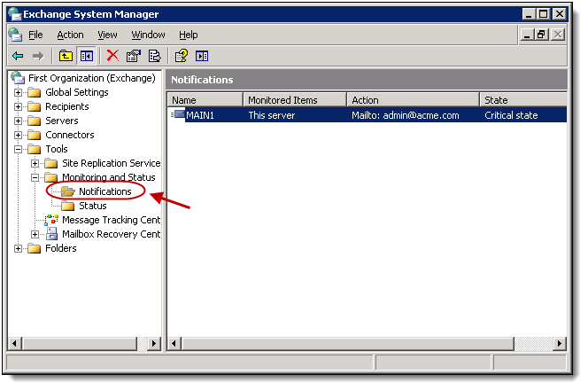Screen dimensions: 588x390
Task: Click the tree pane horizontal scrollbar thumb
Action: (x=80, y=343)
